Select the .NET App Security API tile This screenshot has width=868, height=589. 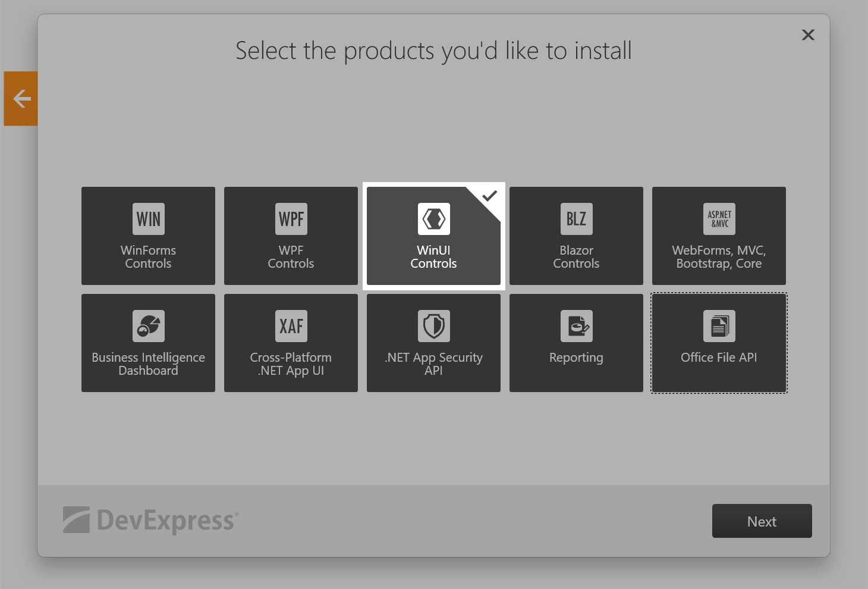click(x=433, y=343)
